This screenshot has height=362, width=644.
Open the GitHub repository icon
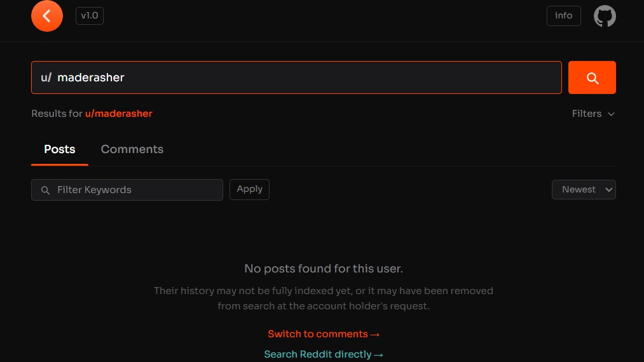(x=605, y=16)
